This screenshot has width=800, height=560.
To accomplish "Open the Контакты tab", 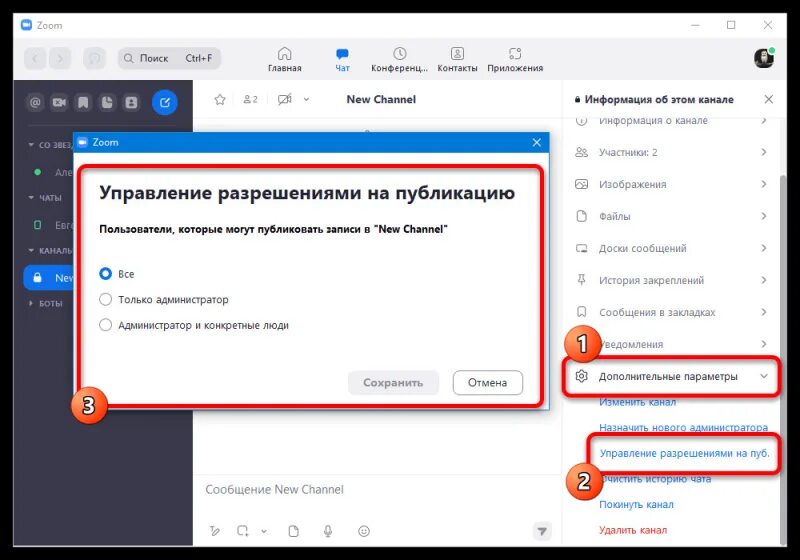I will 457,60.
